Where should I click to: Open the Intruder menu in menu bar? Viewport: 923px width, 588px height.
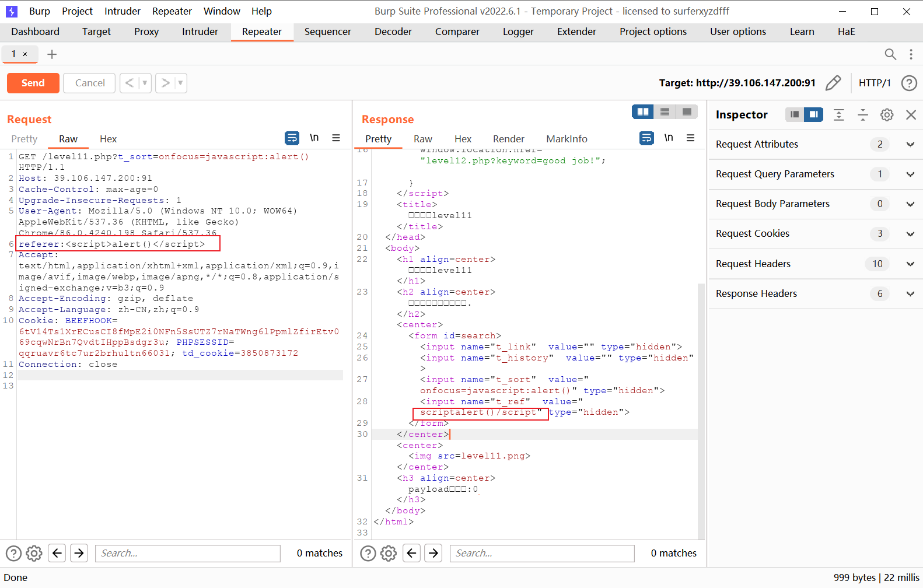click(123, 11)
